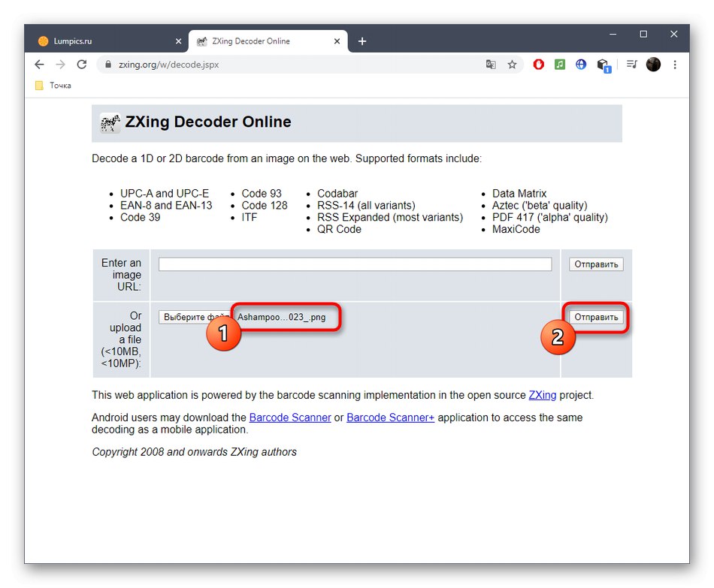
Task: Open a new tab with the plus button
Action: click(362, 41)
